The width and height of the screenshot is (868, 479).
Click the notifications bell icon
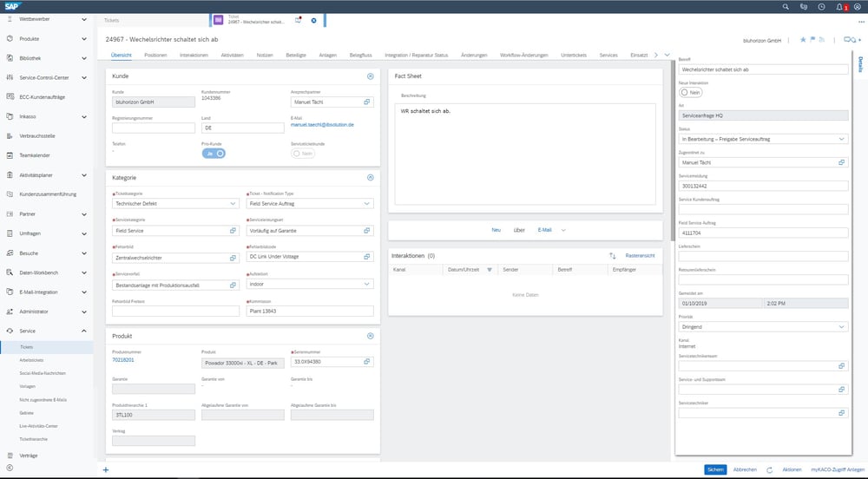839,7
